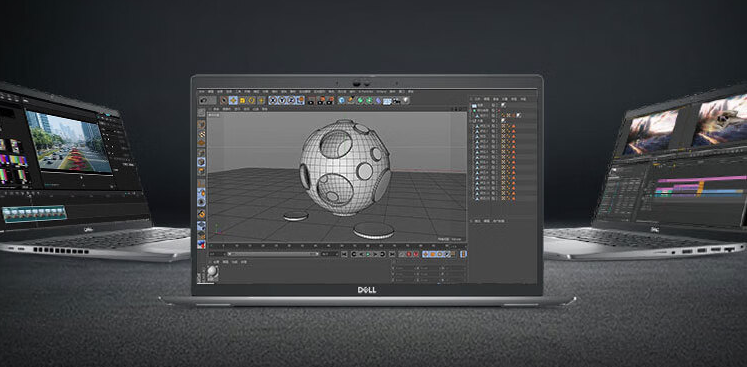
Task: Click the Live Selection tool icon
Action: (224, 100)
